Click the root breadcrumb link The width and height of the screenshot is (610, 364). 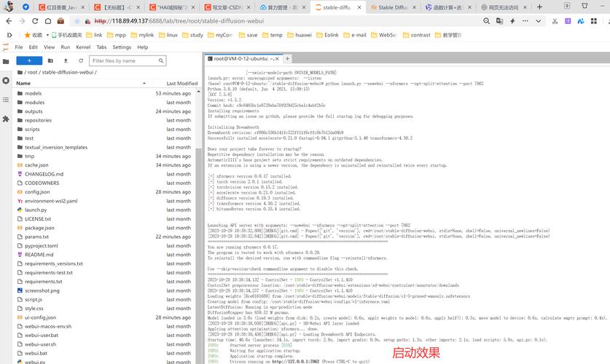(32, 72)
